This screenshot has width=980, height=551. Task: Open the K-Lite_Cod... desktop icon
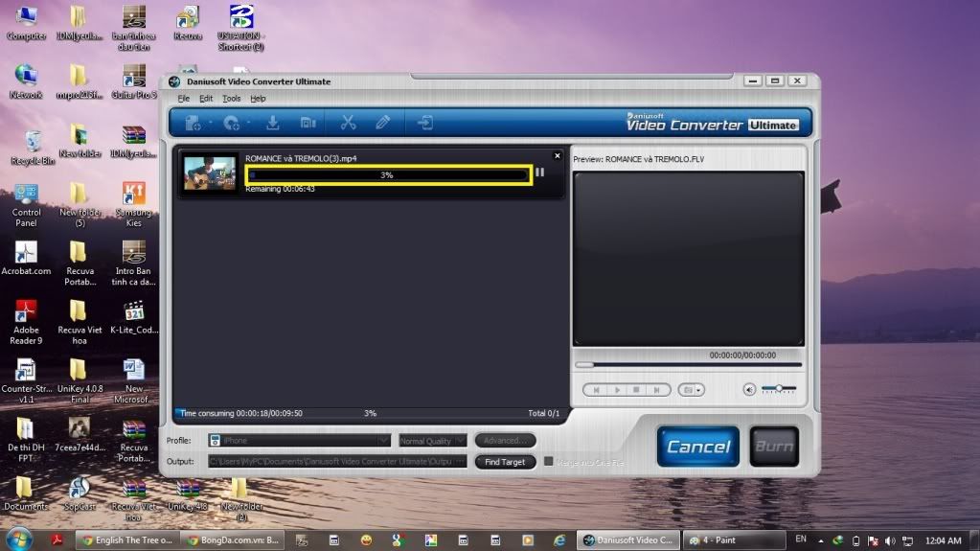134,318
